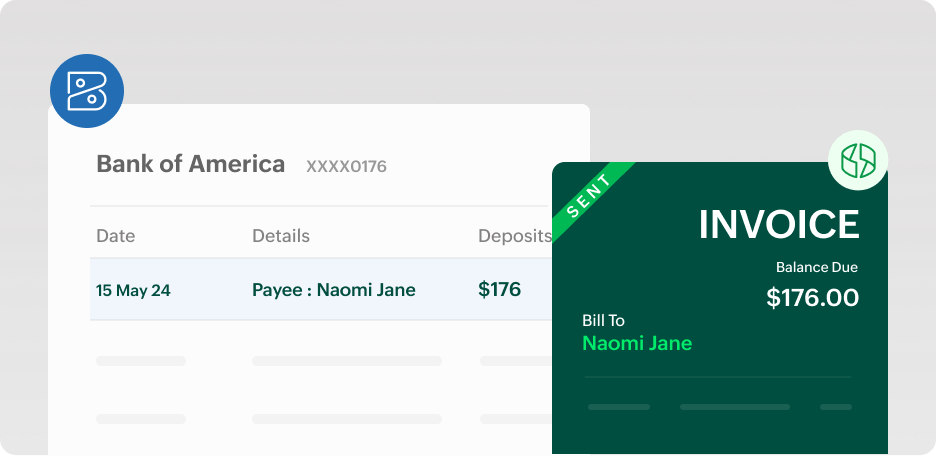Sort by the Details column header

[281, 236]
